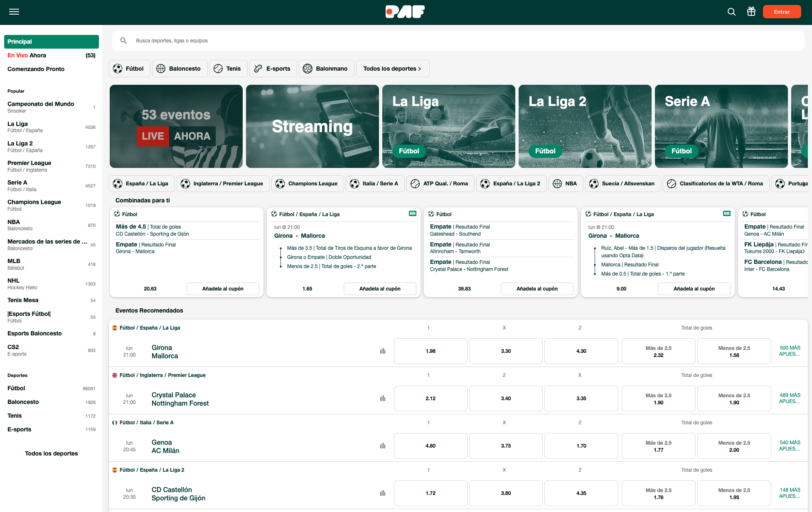Add the 20.63 combo to coupon

click(x=223, y=289)
